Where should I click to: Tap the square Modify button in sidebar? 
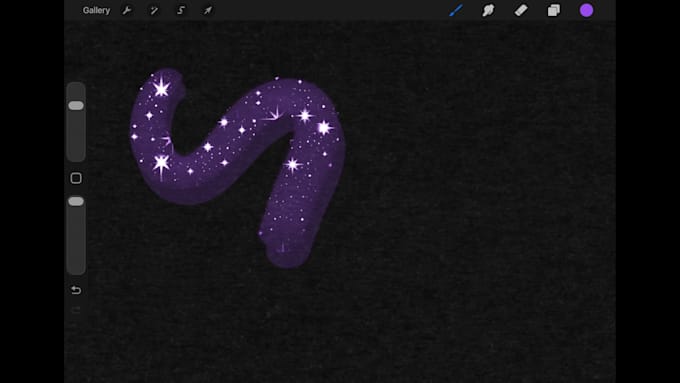pos(76,178)
